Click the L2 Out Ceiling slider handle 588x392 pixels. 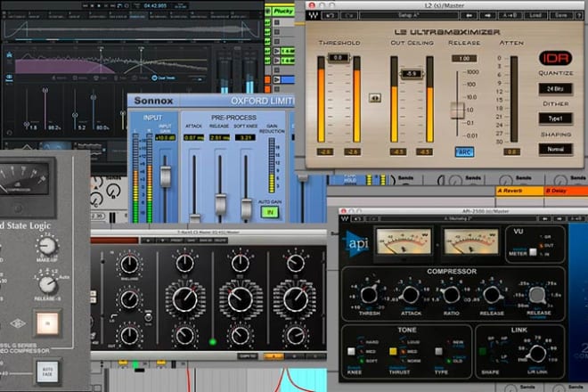[x=412, y=74]
